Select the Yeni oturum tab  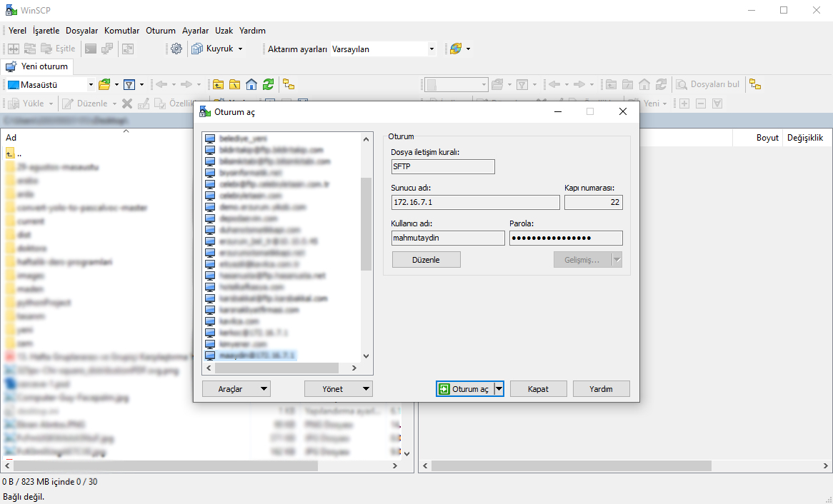point(36,66)
